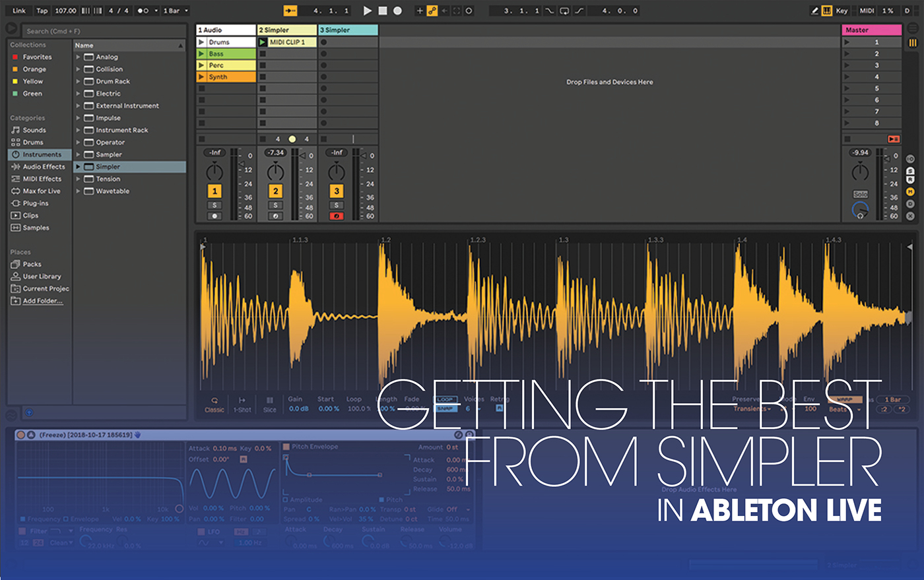Switch Simpler to Slice playback mode
Viewport: 924px width, 580px height.
(269, 405)
